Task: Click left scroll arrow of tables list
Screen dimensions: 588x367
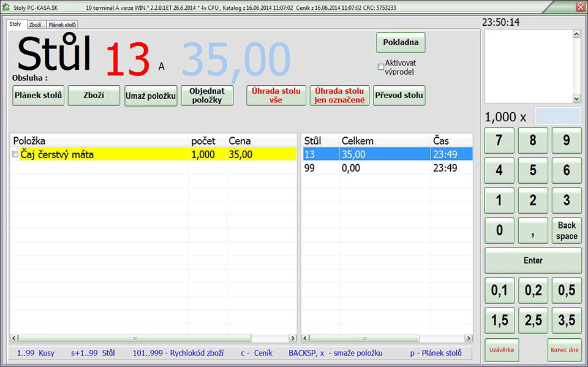Action: click(x=306, y=338)
